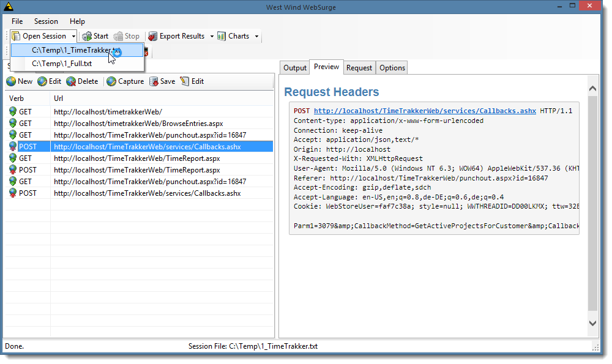Click the Capture session icon
Image resolution: width=612 pixels, height=364 pixels.
pos(111,81)
